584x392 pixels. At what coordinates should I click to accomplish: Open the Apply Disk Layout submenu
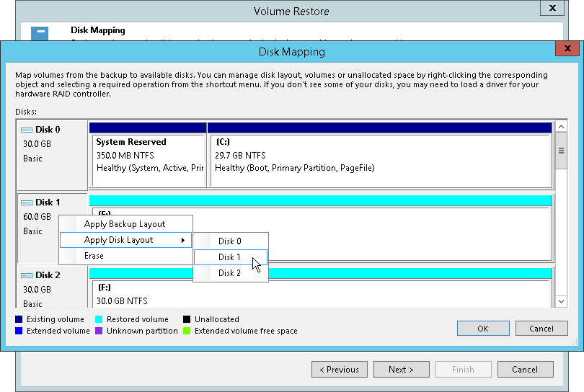[125, 240]
